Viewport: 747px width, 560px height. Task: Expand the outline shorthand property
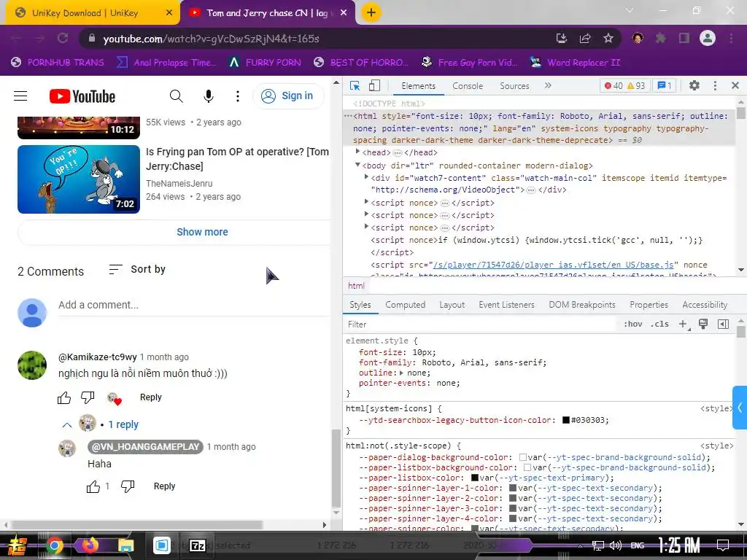click(x=401, y=373)
